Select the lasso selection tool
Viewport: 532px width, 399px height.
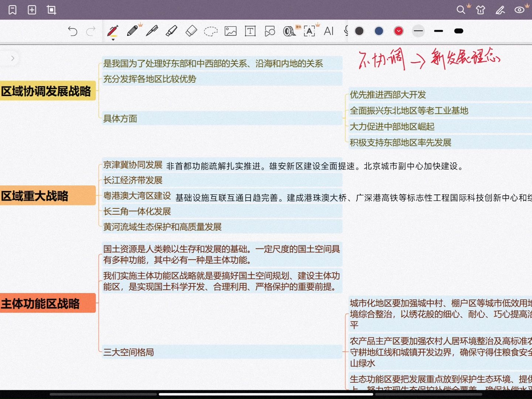click(x=211, y=31)
